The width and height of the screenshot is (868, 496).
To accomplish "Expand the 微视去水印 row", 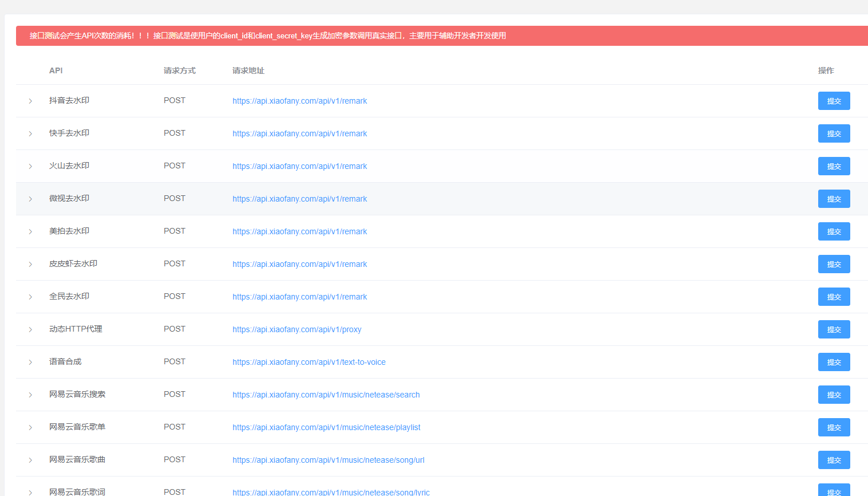I will (30, 199).
